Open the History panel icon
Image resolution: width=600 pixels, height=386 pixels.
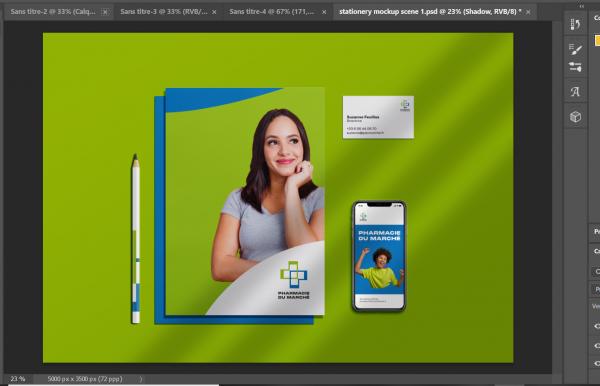pos(575,24)
